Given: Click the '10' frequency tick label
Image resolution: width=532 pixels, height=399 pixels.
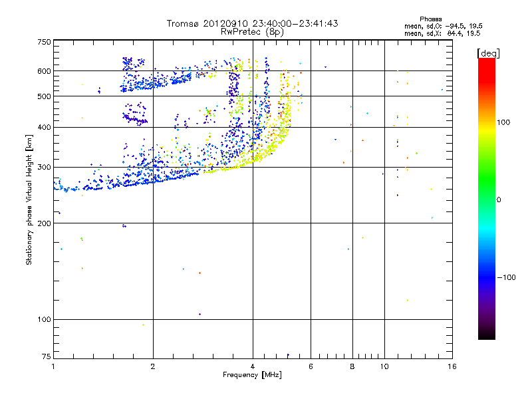Looking at the screenshot, I should point(384,366).
